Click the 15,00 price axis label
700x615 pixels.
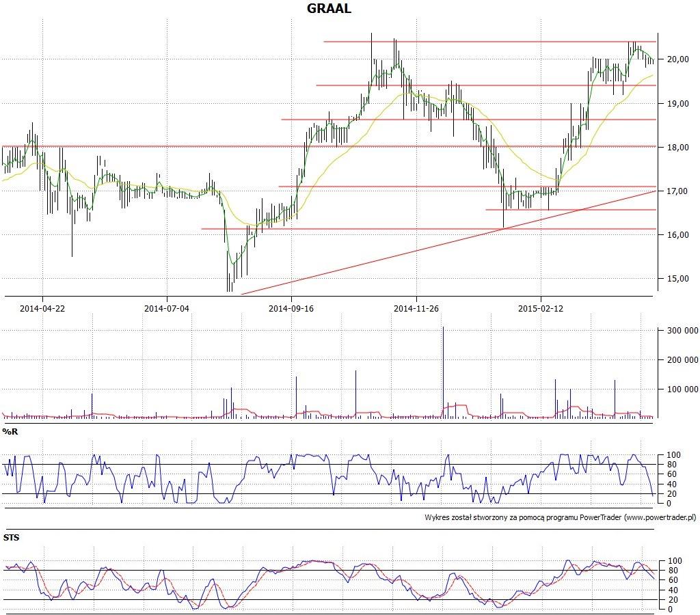click(x=677, y=279)
